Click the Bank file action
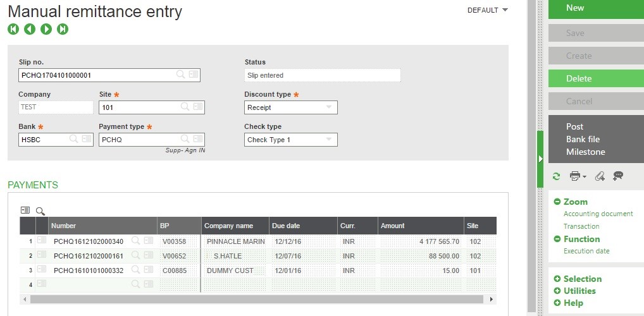This screenshot has width=644, height=316. pyautogui.click(x=583, y=139)
